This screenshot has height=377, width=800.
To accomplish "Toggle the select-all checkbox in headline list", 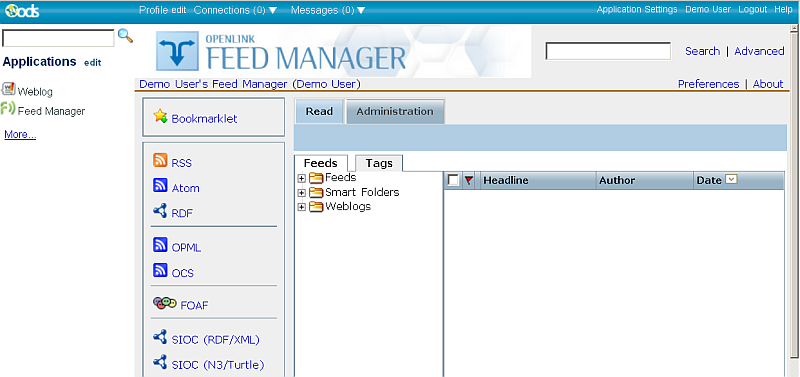I will [x=453, y=180].
